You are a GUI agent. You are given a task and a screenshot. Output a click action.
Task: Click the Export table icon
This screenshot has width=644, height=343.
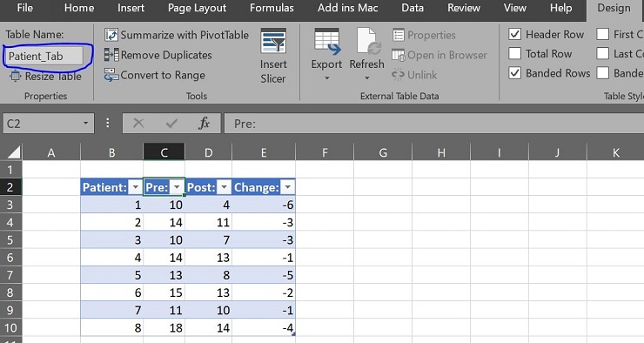[327, 41]
